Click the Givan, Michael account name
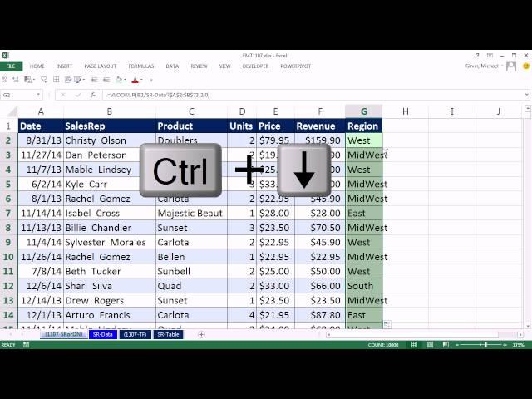The height and width of the screenshot is (399, 532). pyautogui.click(x=483, y=66)
